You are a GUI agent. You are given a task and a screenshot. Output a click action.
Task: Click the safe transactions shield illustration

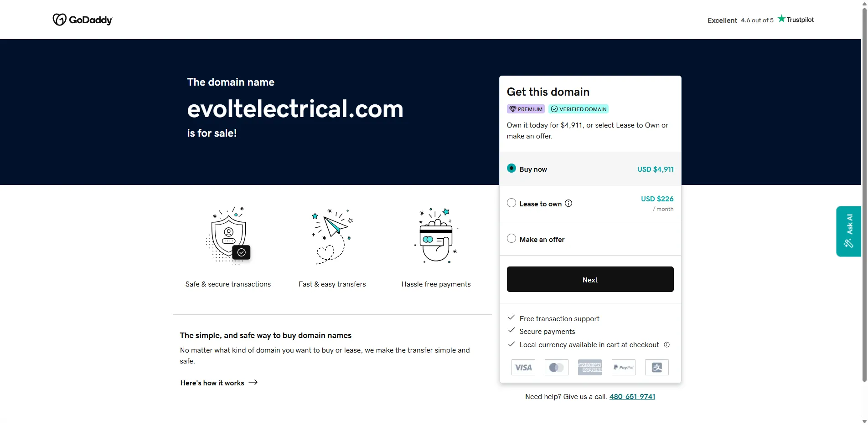pos(228,236)
